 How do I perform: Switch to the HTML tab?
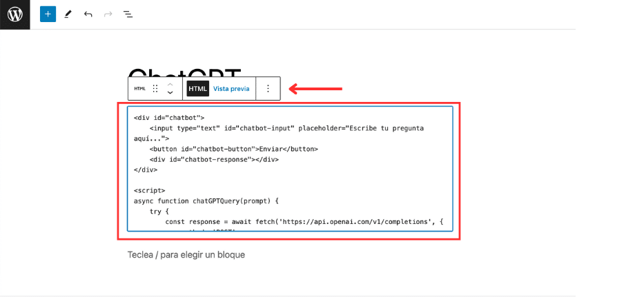[x=197, y=89]
